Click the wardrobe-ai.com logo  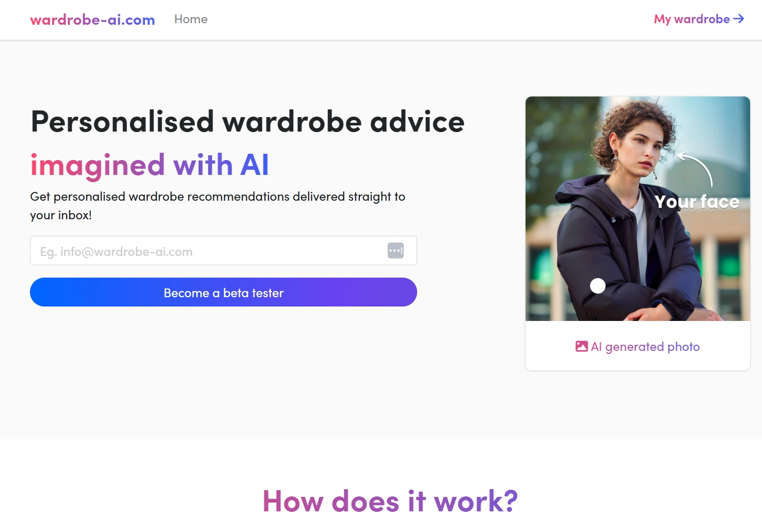coord(92,20)
